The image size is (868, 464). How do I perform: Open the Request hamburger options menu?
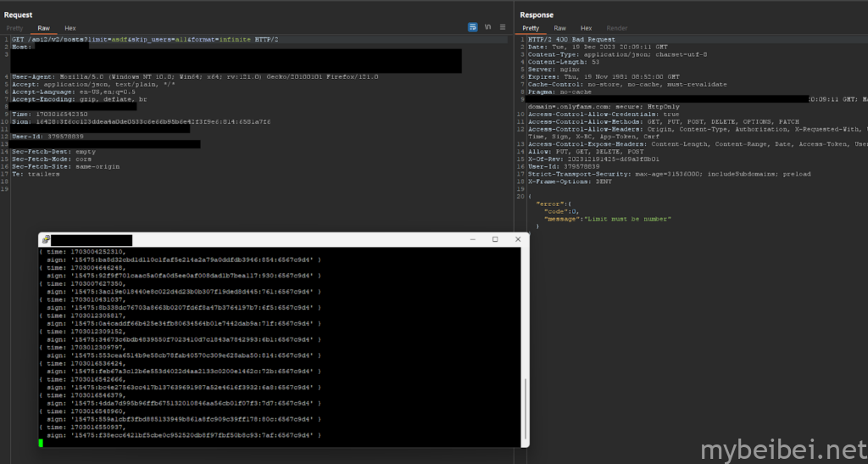click(x=502, y=27)
